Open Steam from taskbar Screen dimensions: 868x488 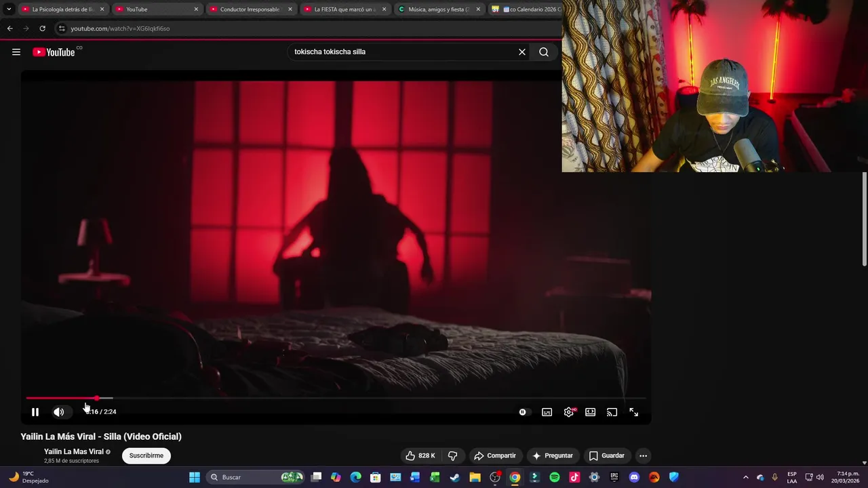(x=454, y=477)
